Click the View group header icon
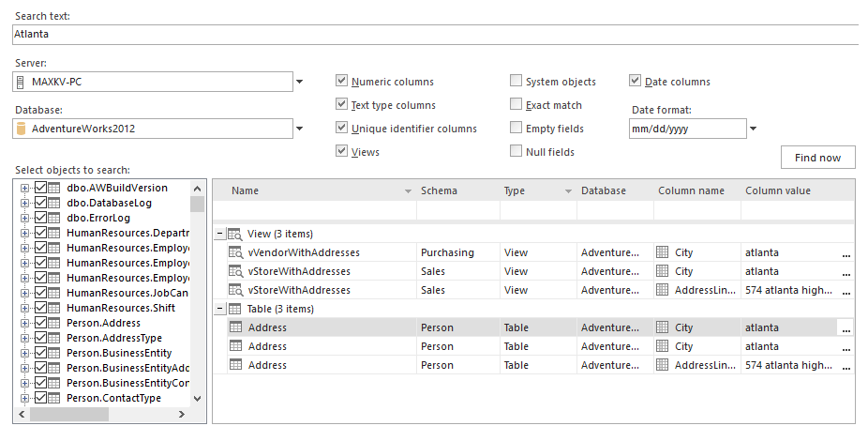 pos(234,234)
